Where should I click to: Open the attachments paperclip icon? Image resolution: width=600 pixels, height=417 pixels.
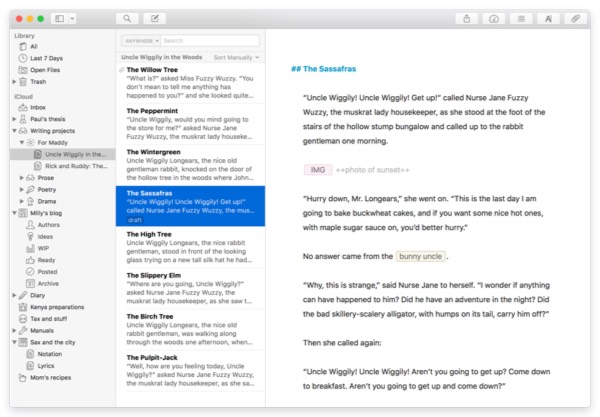point(576,18)
